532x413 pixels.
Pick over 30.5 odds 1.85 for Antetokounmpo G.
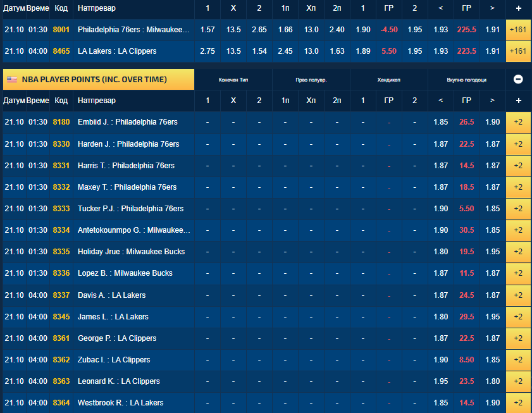492,230
